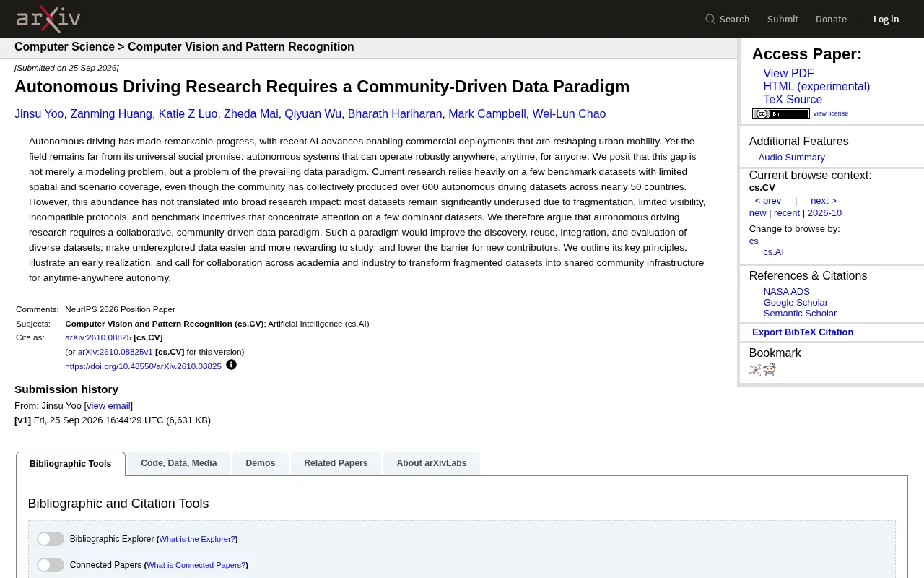Image resolution: width=924 pixels, height=578 pixels.
Task: Browse recent cs.CV submissions
Action: click(x=787, y=213)
